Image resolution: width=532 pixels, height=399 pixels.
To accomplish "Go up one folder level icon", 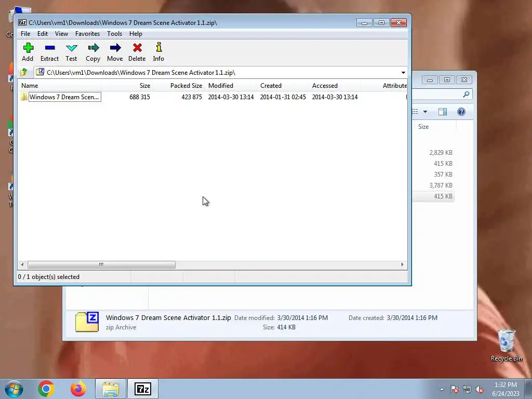I will click(24, 72).
